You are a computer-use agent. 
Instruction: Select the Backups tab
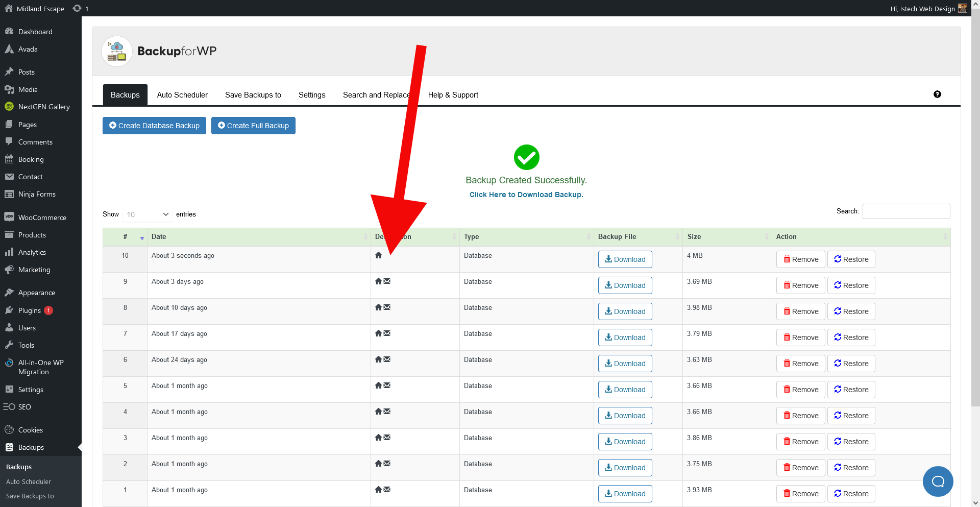coord(125,95)
